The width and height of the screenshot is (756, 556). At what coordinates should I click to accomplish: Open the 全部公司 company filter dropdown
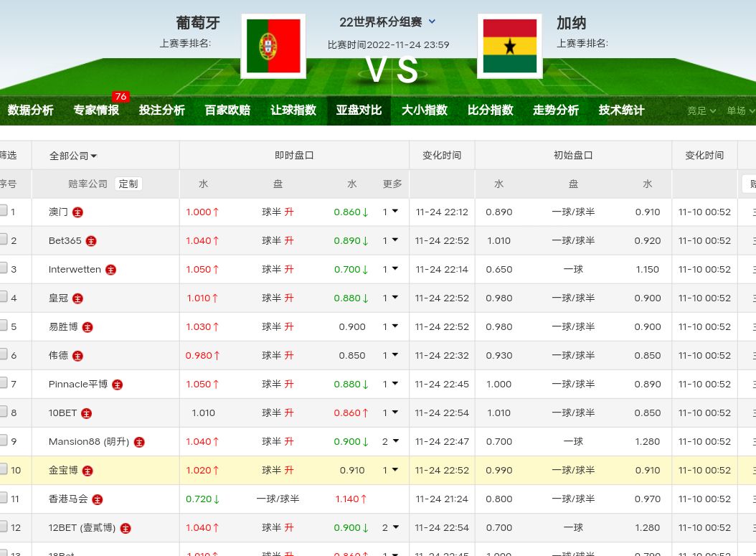coord(73,156)
